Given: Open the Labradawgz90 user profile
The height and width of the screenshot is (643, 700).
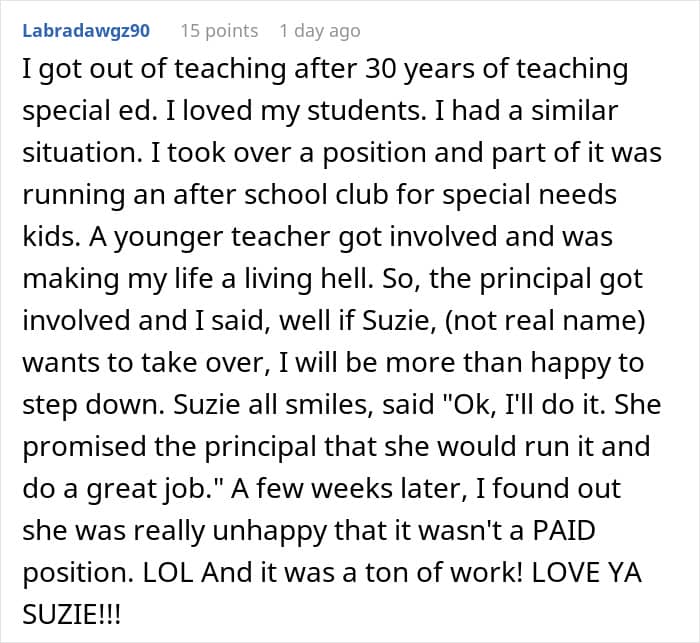Looking at the screenshot, I should [x=86, y=31].
